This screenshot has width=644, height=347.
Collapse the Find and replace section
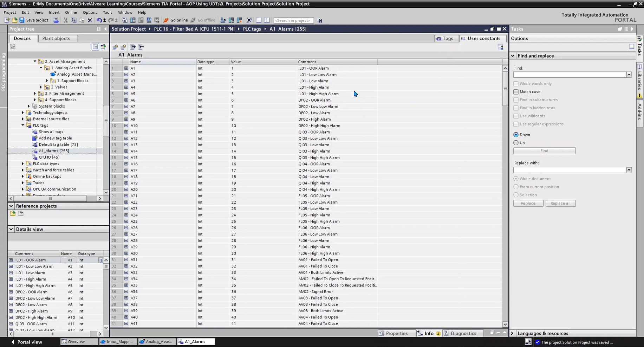click(x=513, y=56)
